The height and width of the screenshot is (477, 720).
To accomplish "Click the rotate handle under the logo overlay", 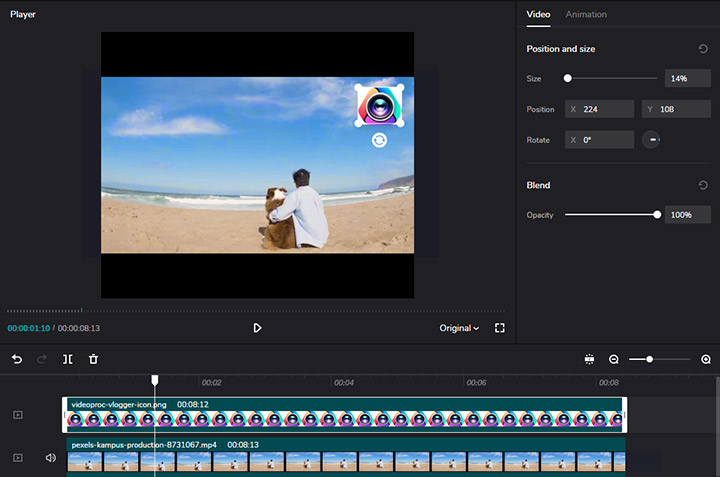I will (x=379, y=140).
